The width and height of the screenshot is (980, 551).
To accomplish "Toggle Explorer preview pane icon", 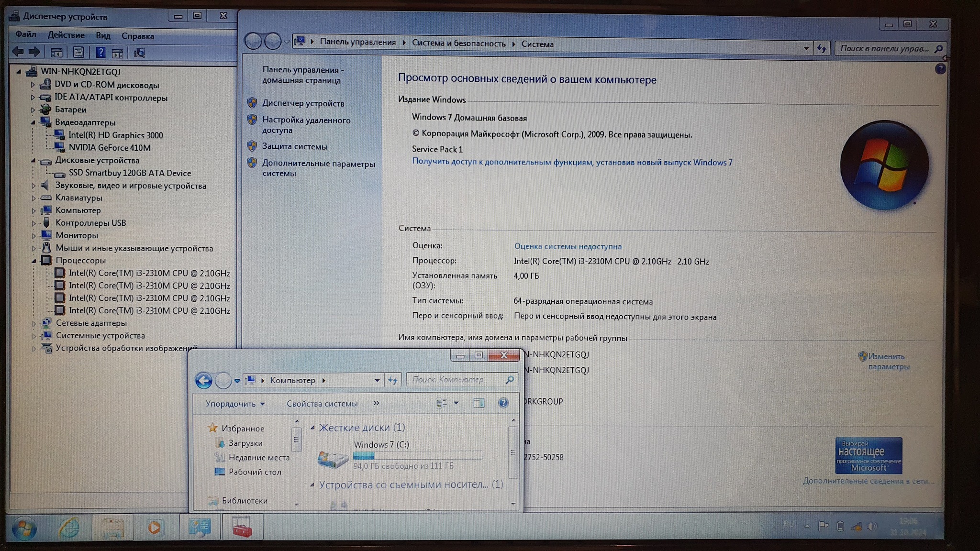I will click(479, 403).
